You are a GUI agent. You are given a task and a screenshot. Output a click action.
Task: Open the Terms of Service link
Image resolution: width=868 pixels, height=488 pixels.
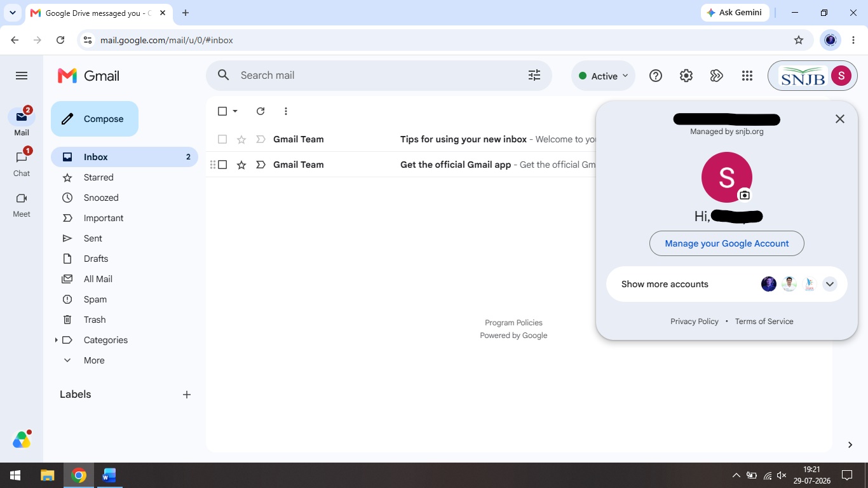coord(764,322)
